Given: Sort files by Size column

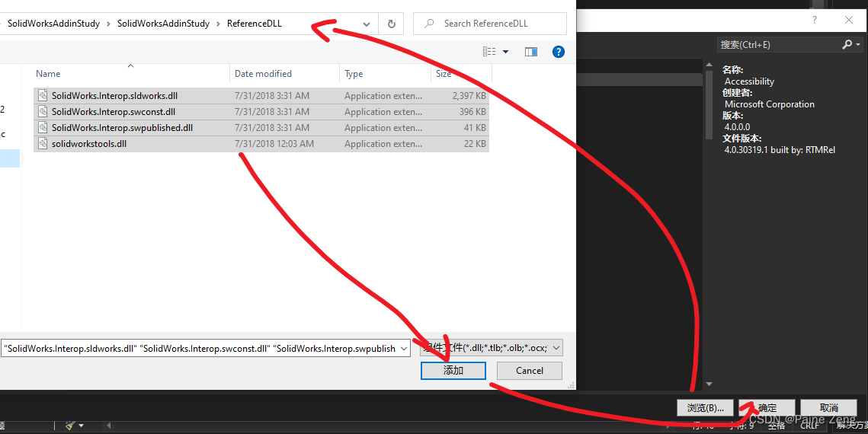Looking at the screenshot, I should click(460, 74).
